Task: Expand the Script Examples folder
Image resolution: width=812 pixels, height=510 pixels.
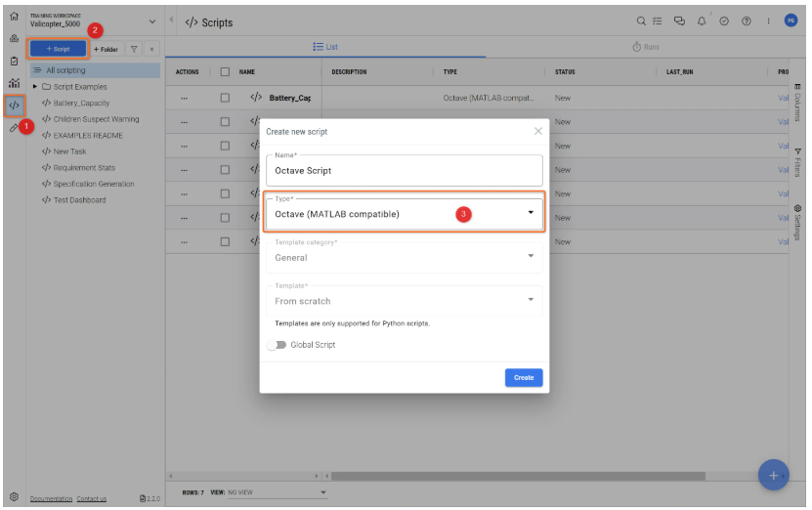Action: 36,87
